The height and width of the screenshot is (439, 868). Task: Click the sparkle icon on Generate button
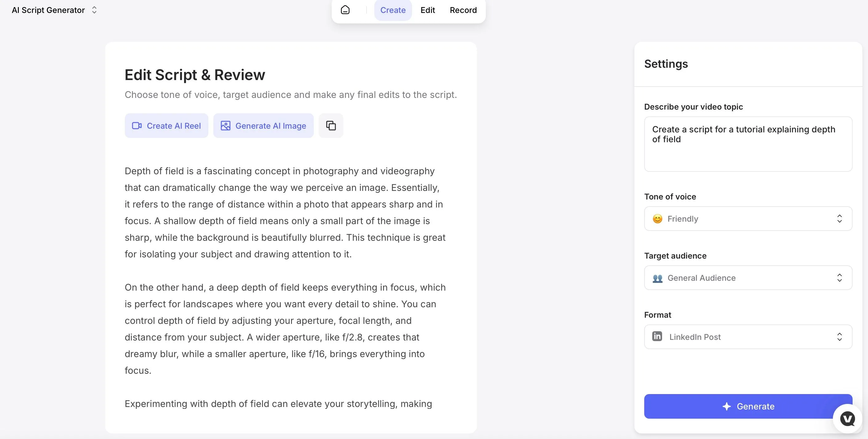[727, 406]
